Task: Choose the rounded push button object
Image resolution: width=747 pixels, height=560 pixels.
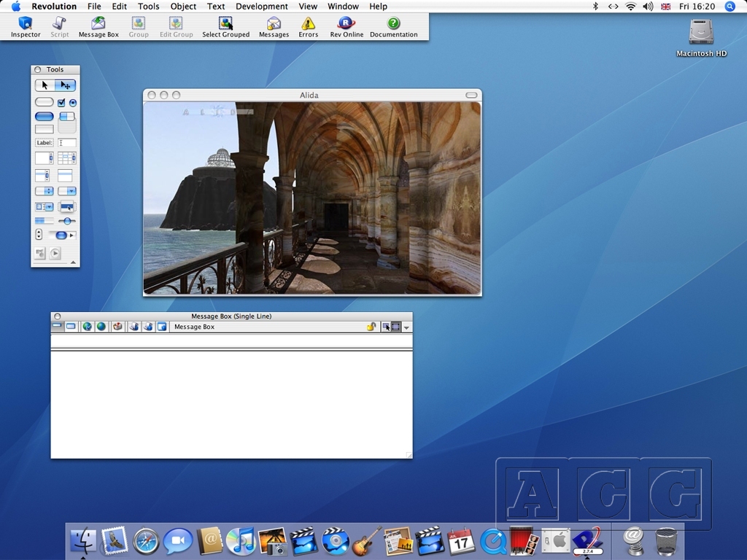Action: 44,102
